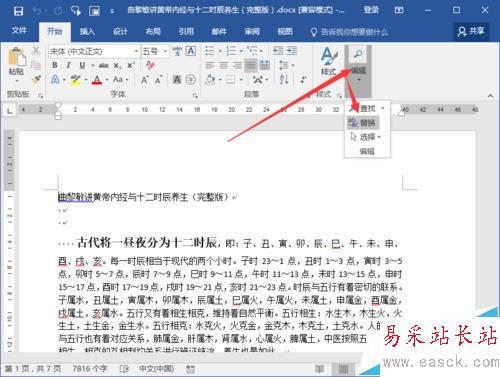This screenshot has height=377, width=500.
Task: Toggle Strikethrough (abc) formatting
Action: click(104, 65)
